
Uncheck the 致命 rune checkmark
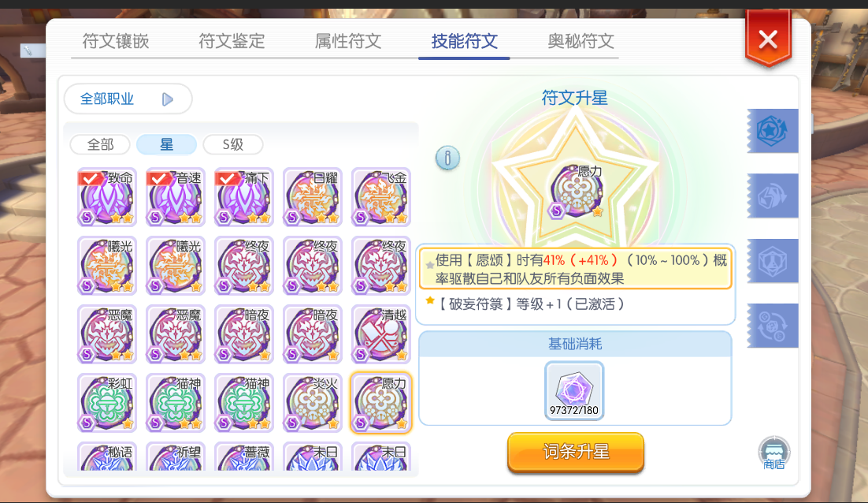pyautogui.click(x=91, y=178)
